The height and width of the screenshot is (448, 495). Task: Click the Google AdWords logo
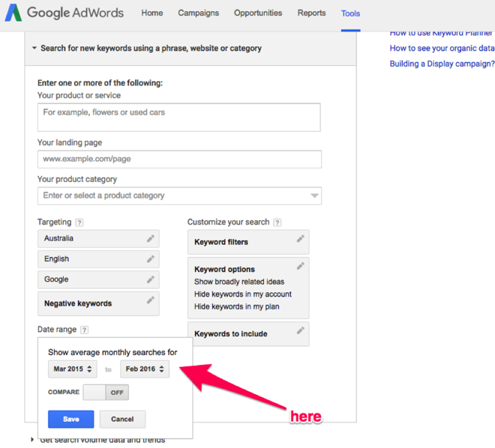point(64,13)
